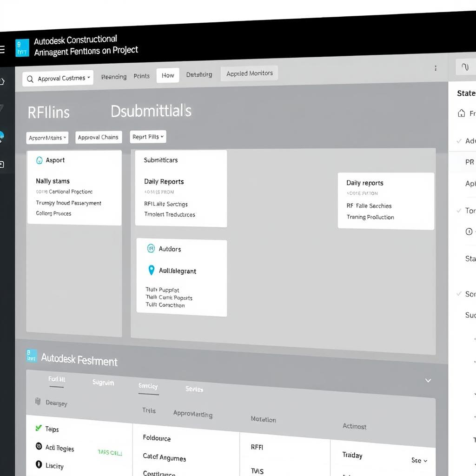Toggle the checkmark beside Sor item
The width and height of the screenshot is (476, 476).
tap(459, 294)
